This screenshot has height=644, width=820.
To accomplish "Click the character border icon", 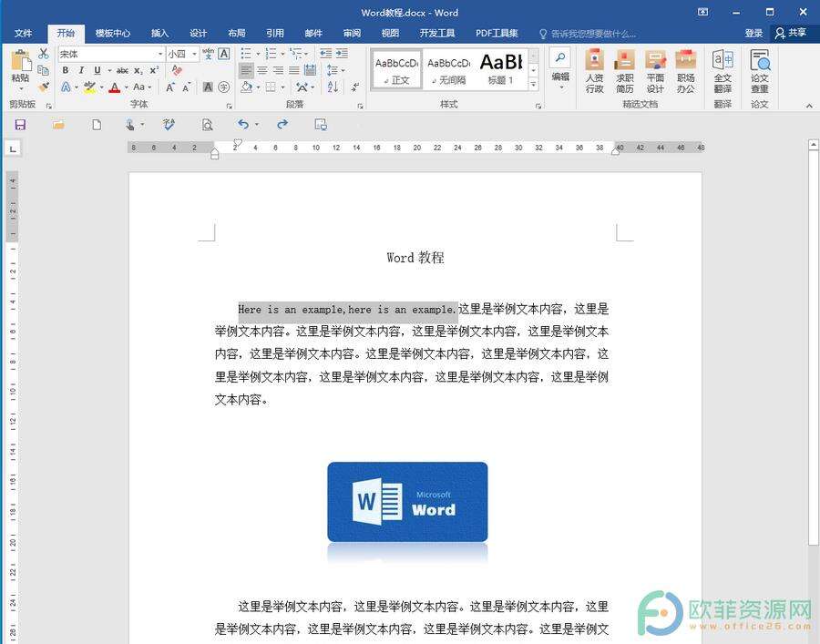I will (x=224, y=54).
